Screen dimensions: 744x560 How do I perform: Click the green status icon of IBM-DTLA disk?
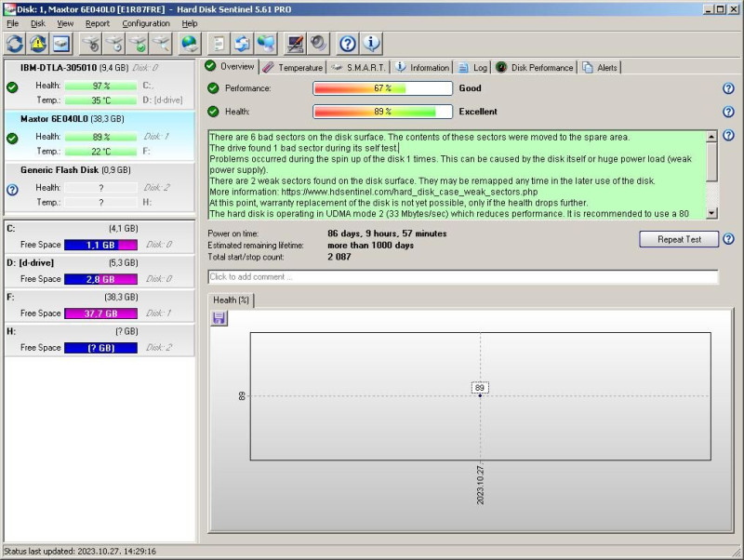click(x=12, y=87)
